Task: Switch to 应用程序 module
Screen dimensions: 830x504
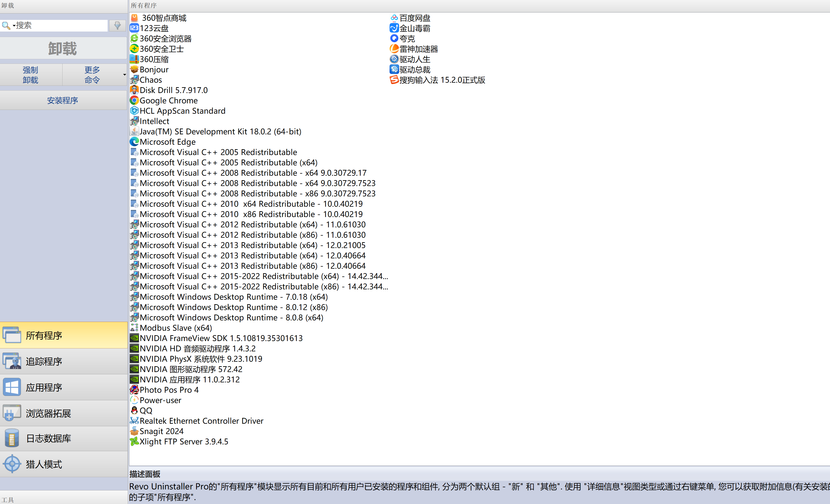Action: coord(64,387)
